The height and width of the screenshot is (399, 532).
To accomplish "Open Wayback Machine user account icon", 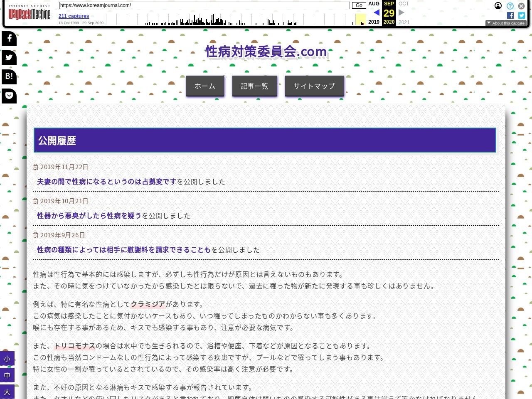I will click(x=498, y=6).
